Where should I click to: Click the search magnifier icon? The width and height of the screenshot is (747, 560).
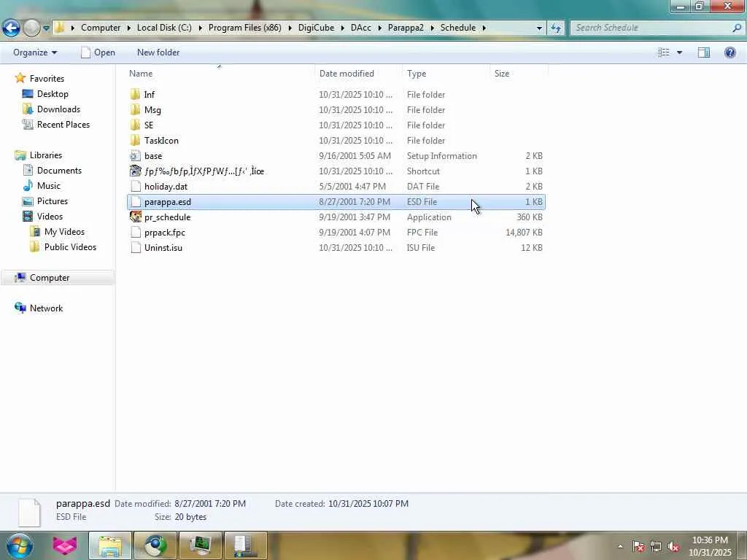737,28
